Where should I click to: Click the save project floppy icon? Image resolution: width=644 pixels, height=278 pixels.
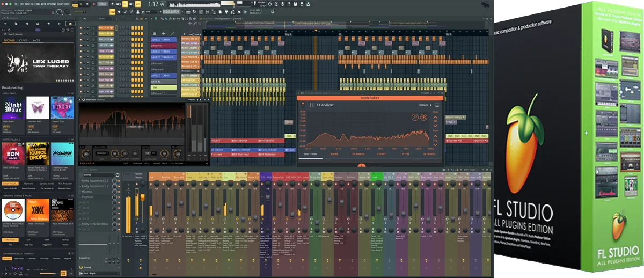tap(295, 4)
